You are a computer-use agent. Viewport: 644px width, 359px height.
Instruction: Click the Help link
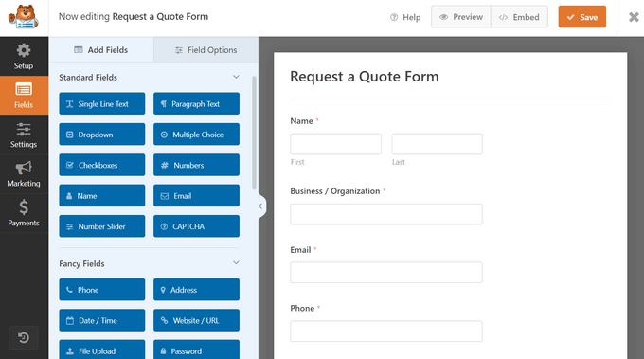click(x=405, y=17)
